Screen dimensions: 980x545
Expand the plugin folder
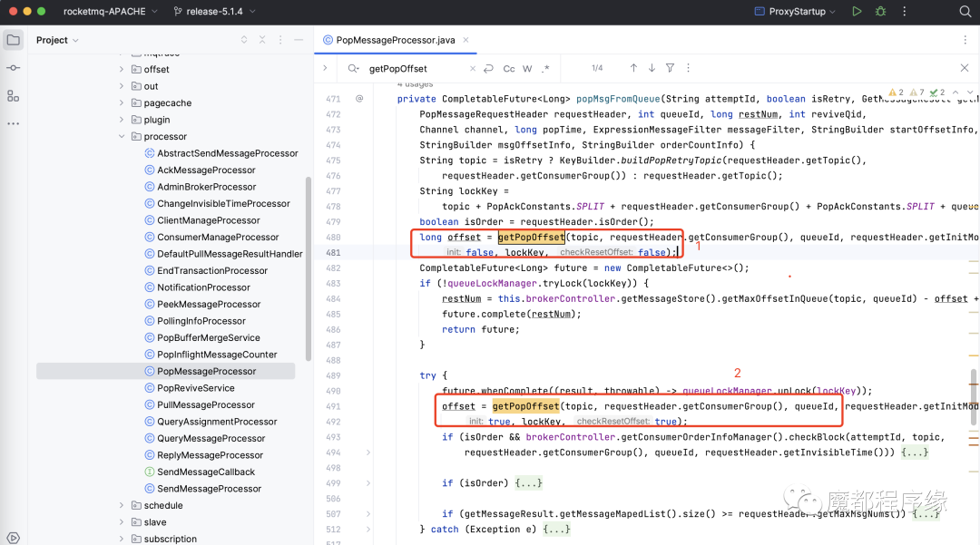[122, 120]
